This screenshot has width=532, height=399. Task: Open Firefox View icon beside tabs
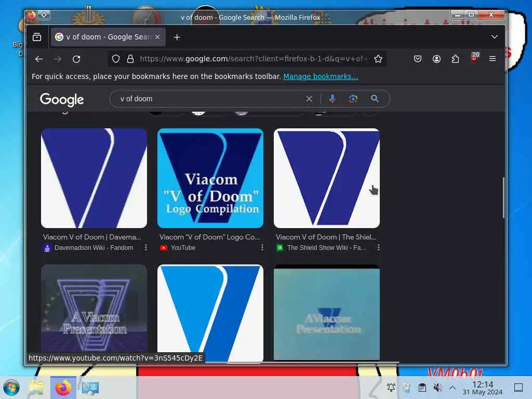37,37
